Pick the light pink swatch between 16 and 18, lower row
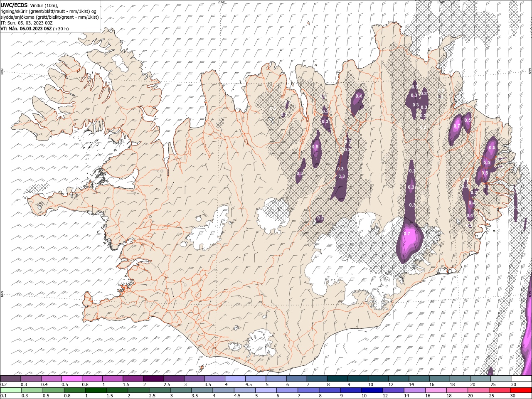This screenshot has height=399, width=532. (x=436, y=390)
